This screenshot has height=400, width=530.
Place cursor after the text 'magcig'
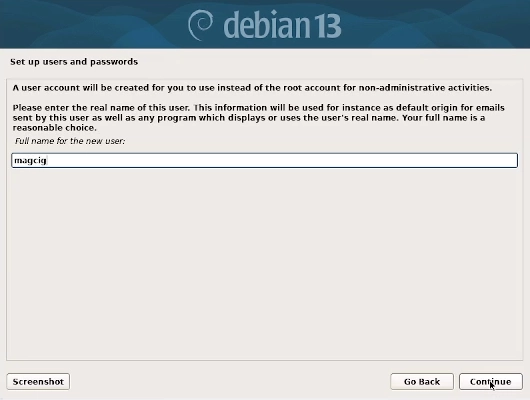point(47,160)
